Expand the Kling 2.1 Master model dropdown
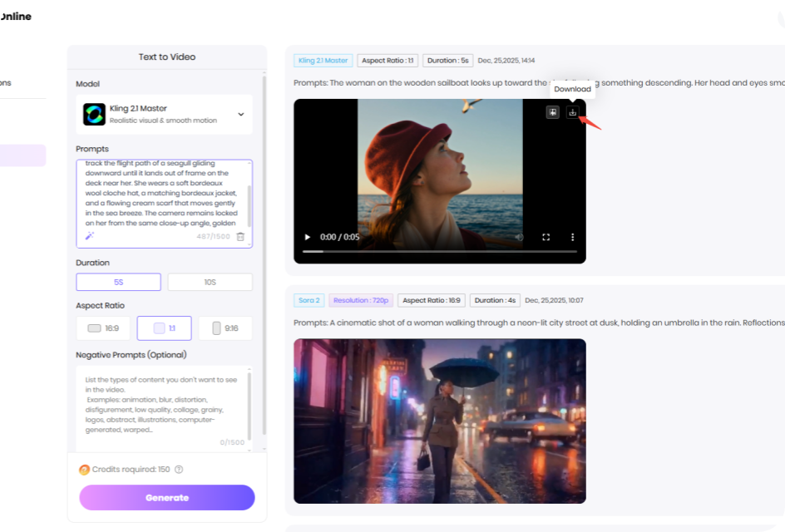785x532 pixels. (x=241, y=115)
